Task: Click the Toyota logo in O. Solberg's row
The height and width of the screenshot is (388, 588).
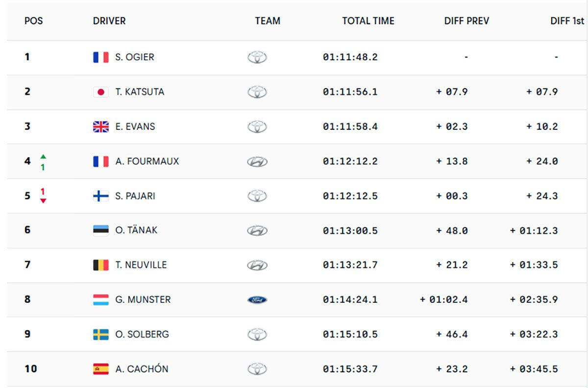Action: click(x=257, y=335)
